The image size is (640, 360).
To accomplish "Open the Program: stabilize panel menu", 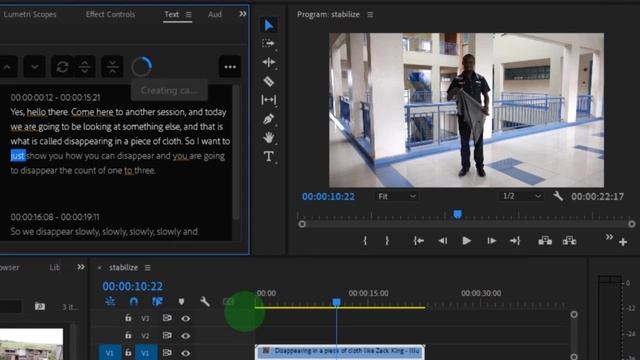I will click(370, 15).
